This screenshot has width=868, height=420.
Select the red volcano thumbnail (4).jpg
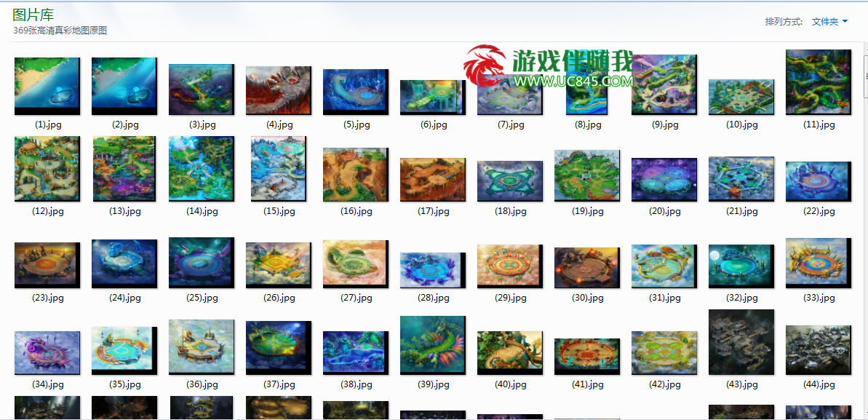click(279, 90)
